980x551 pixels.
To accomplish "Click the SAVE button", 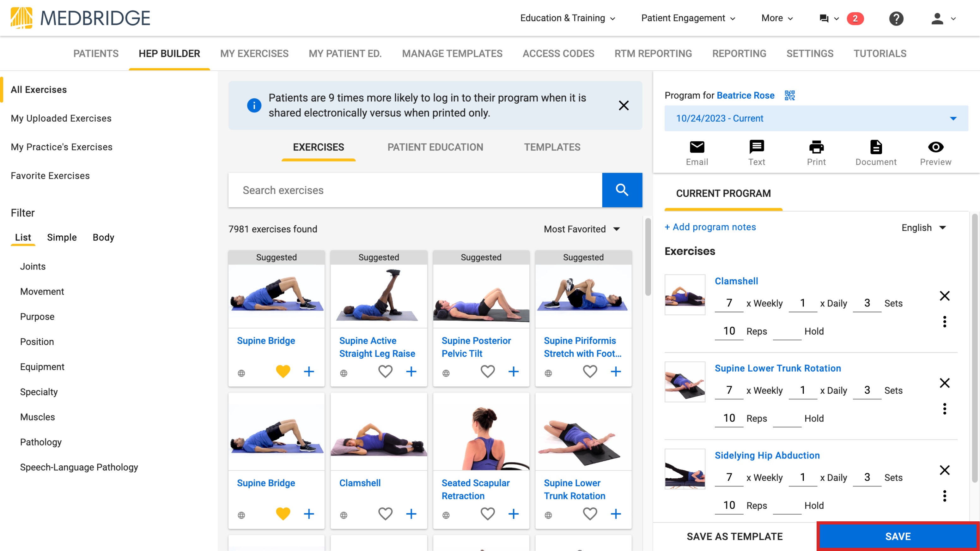I will point(898,536).
